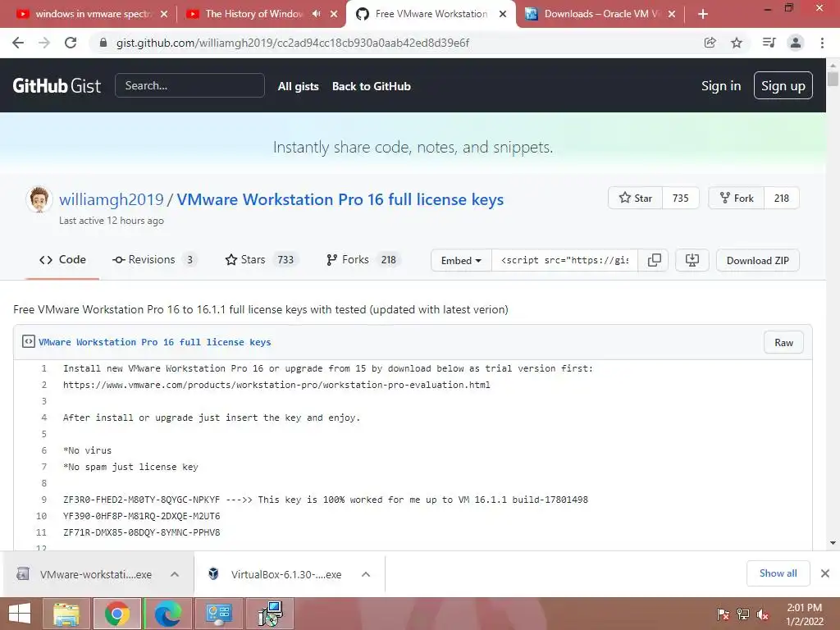Close the Downloads Oracle VM tab
The height and width of the screenshot is (630, 840).
point(671,15)
